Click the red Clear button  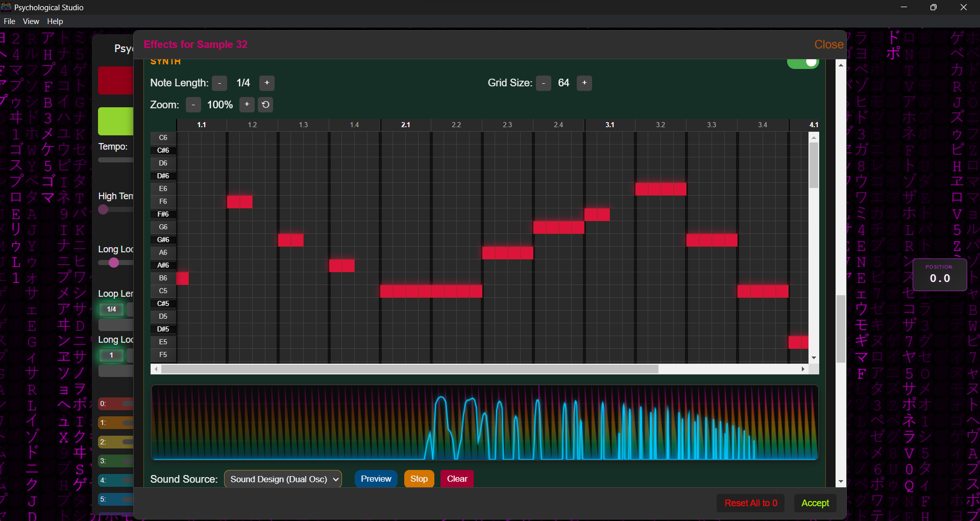pyautogui.click(x=457, y=479)
